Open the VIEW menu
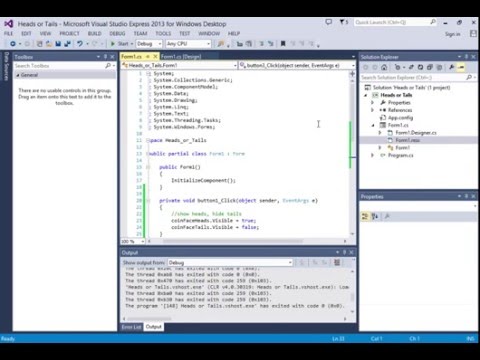 (46, 33)
